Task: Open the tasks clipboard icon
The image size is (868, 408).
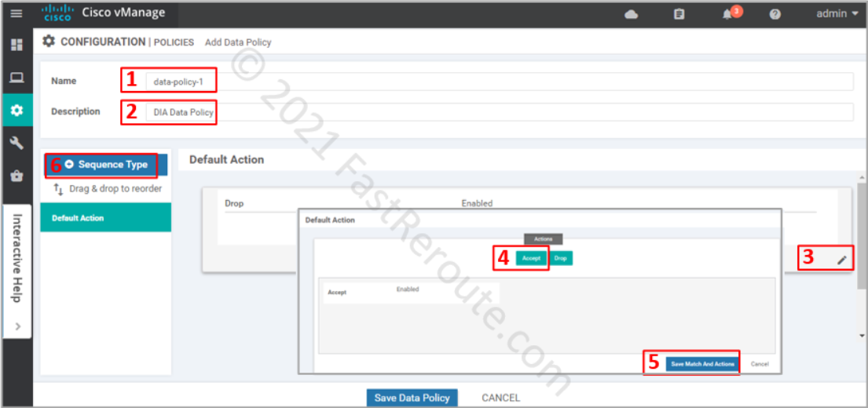Action: tap(679, 14)
